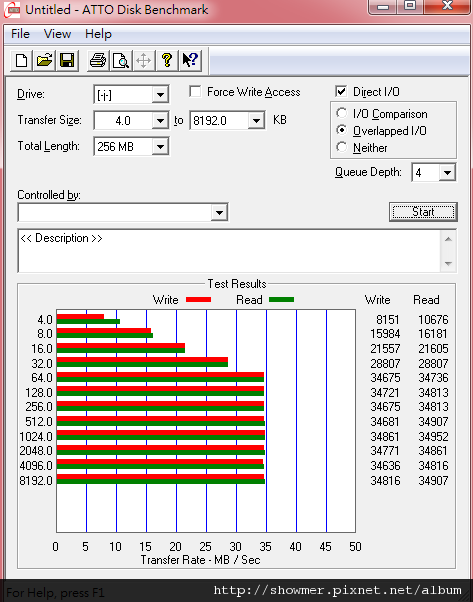
Task: Click the 4.0 KB red write bar
Action: tap(80, 317)
